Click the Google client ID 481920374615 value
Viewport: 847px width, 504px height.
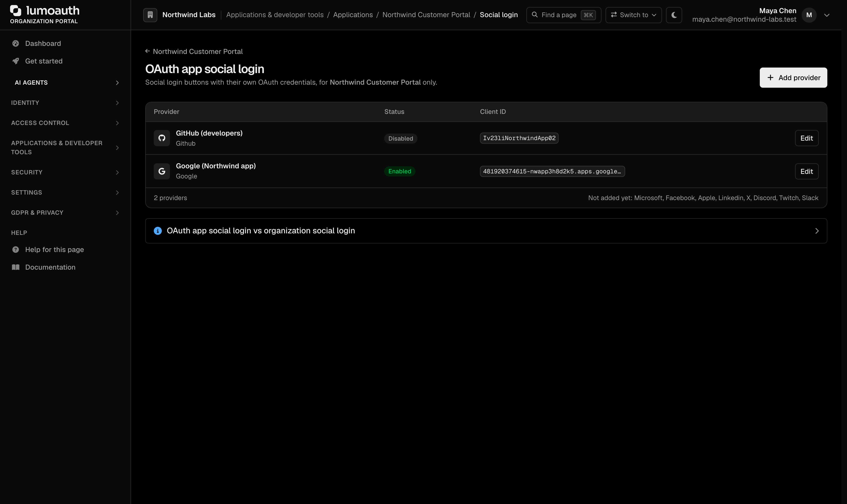click(x=552, y=172)
